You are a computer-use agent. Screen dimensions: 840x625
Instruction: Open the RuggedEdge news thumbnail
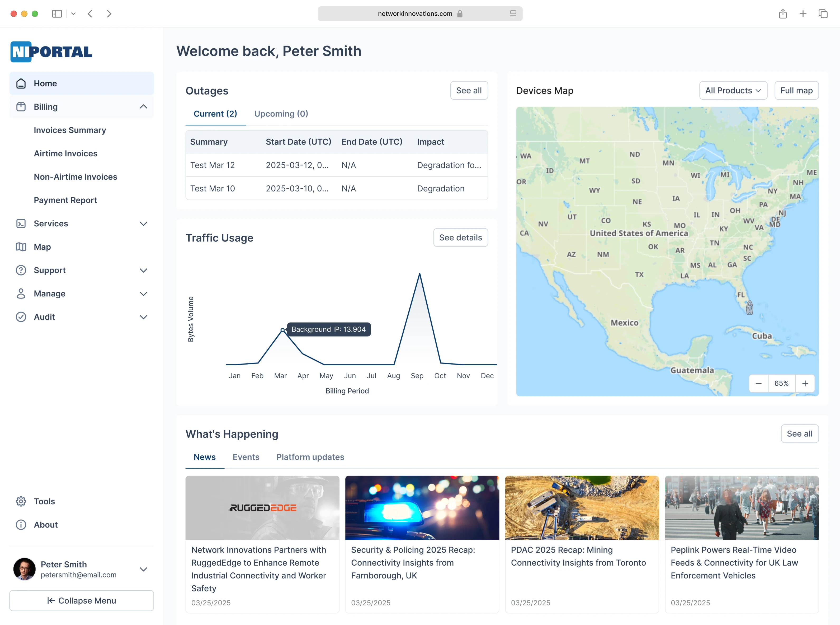tap(262, 508)
